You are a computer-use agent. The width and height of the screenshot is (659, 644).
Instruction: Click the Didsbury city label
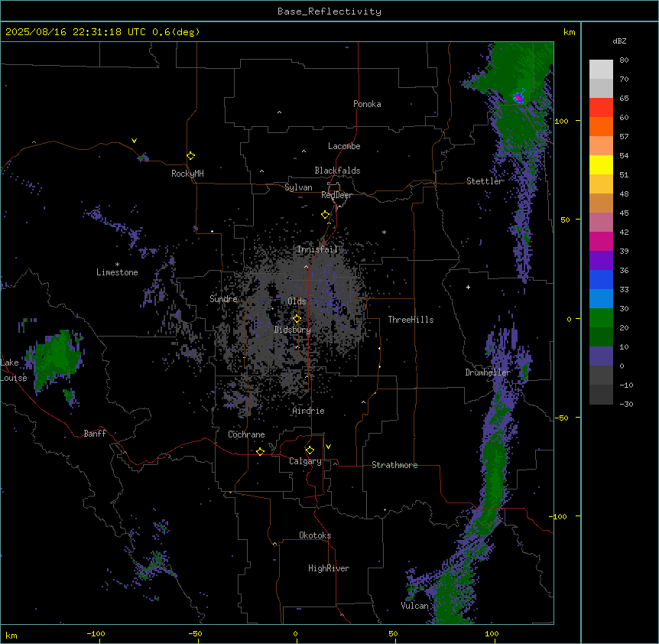(293, 330)
